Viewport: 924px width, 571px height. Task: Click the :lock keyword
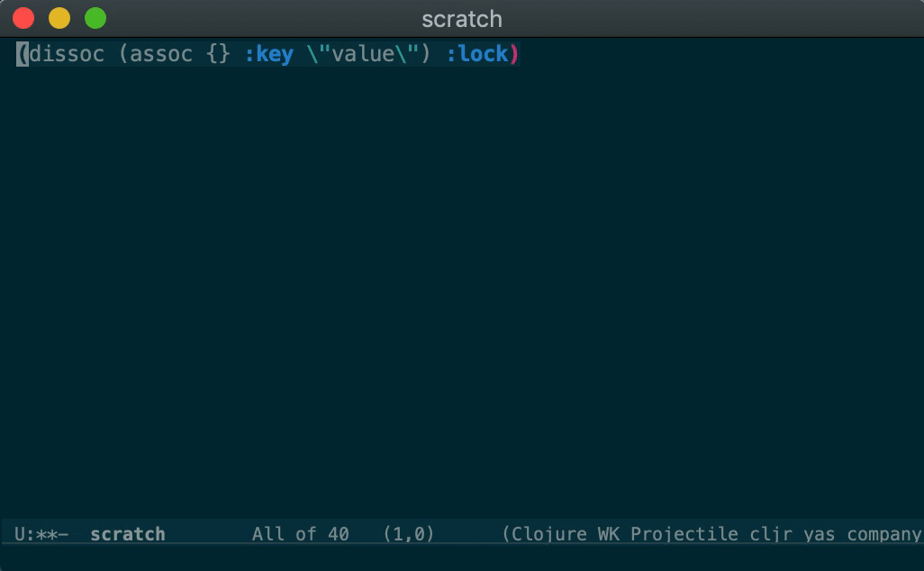(x=477, y=54)
